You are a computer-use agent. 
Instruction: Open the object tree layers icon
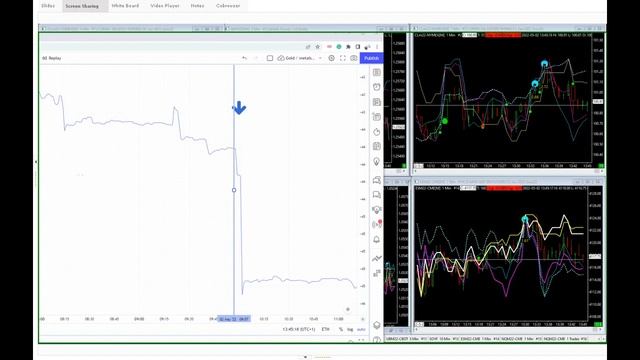point(377,325)
